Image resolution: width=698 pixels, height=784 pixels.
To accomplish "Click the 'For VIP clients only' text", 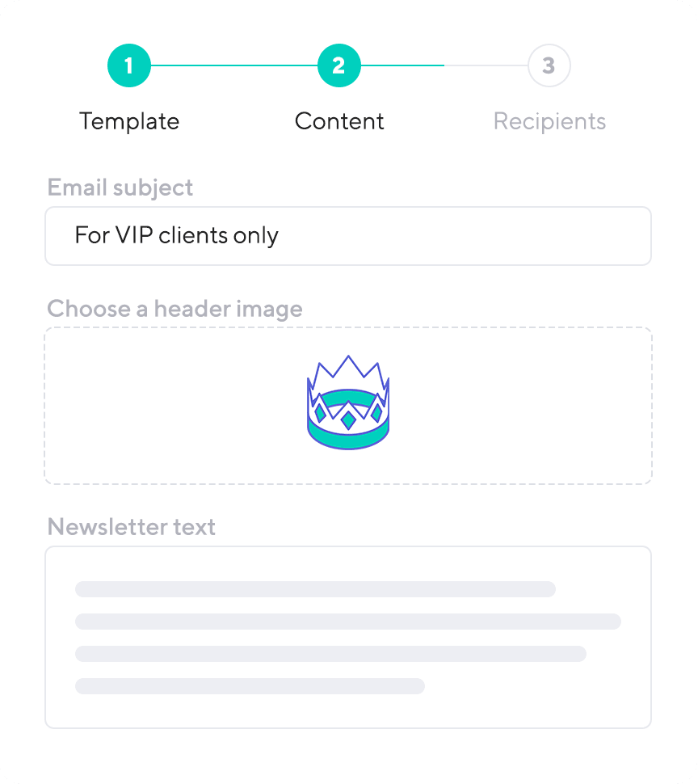I will pyautogui.click(x=176, y=235).
